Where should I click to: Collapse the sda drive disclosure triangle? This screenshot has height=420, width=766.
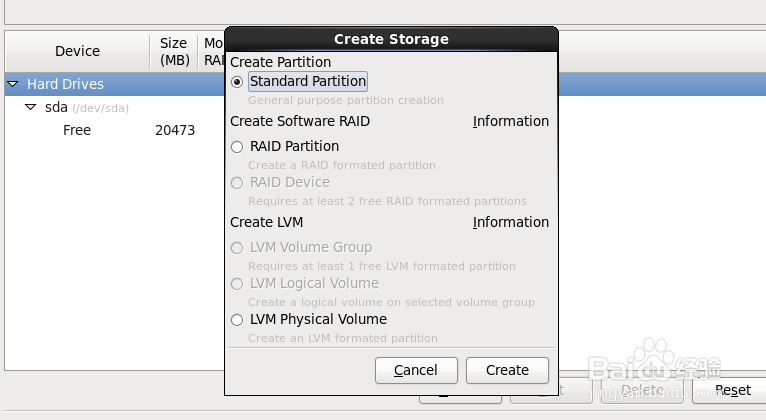tap(31, 107)
